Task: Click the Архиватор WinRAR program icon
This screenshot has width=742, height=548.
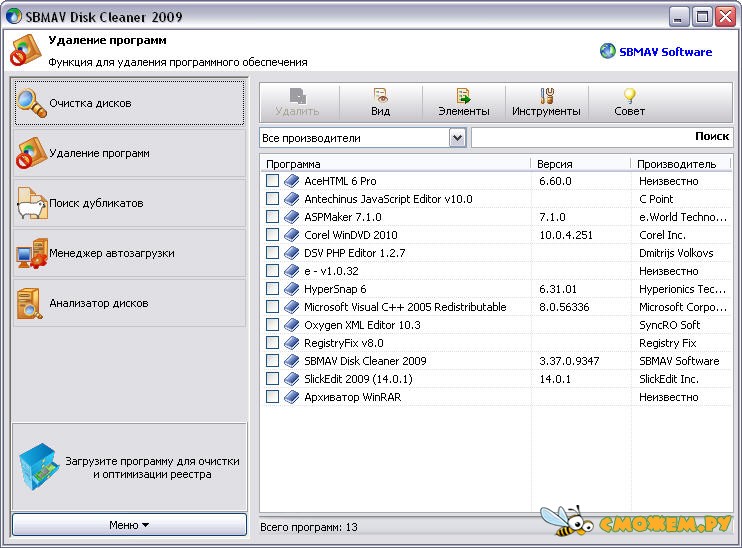Action: click(292, 397)
